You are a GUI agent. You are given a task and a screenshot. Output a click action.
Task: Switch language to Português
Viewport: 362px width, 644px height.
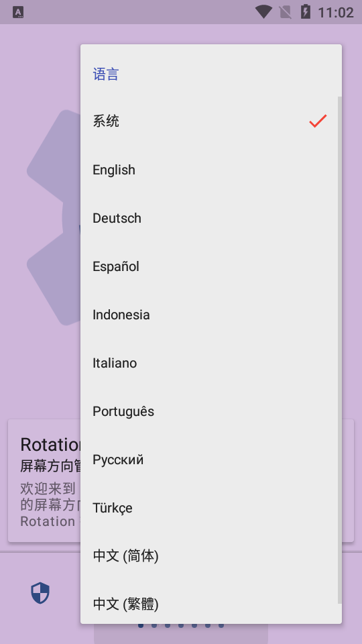coord(211,411)
